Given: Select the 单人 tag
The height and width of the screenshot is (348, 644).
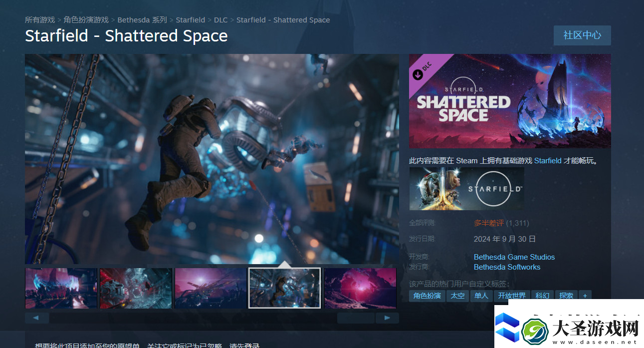Looking at the screenshot, I should point(481,296).
